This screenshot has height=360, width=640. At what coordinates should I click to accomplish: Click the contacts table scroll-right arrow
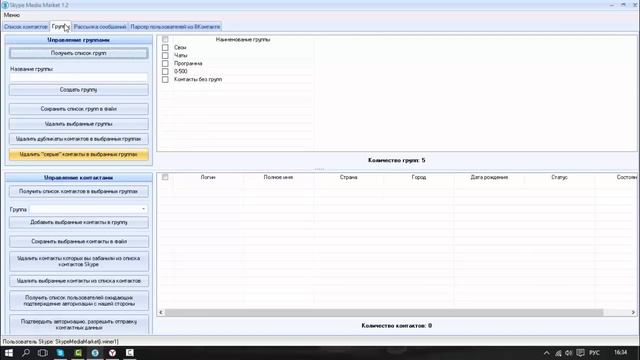pyautogui.click(x=633, y=312)
